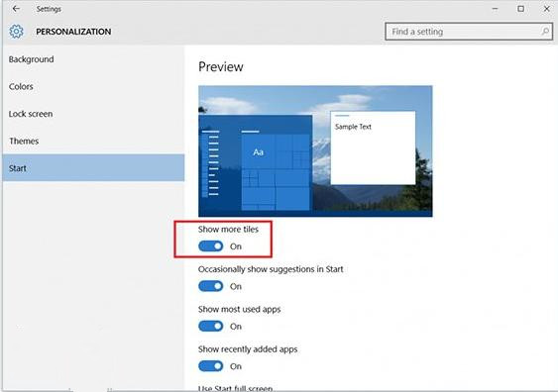Click the search magnifier icon
The height and width of the screenshot is (392, 558).
(545, 32)
